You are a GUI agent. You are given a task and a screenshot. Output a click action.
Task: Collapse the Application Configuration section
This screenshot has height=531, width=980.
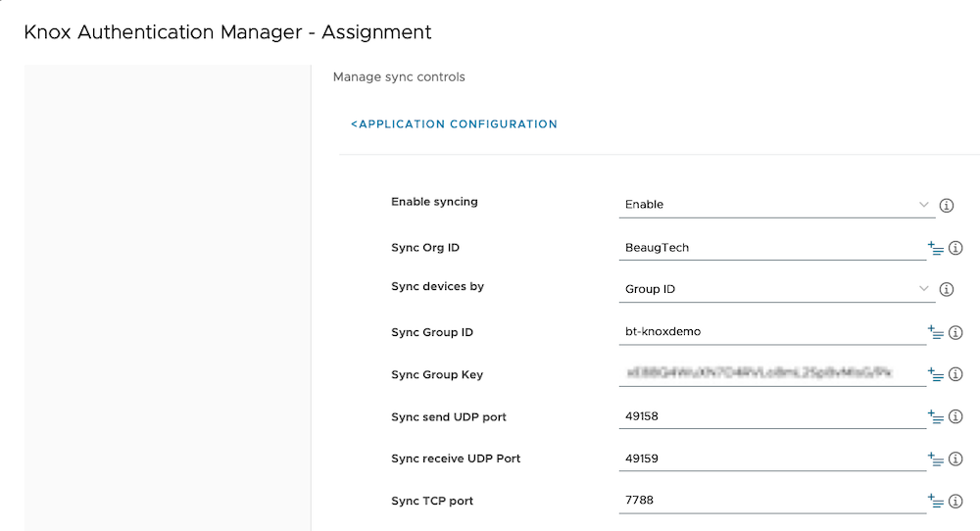[x=454, y=124]
